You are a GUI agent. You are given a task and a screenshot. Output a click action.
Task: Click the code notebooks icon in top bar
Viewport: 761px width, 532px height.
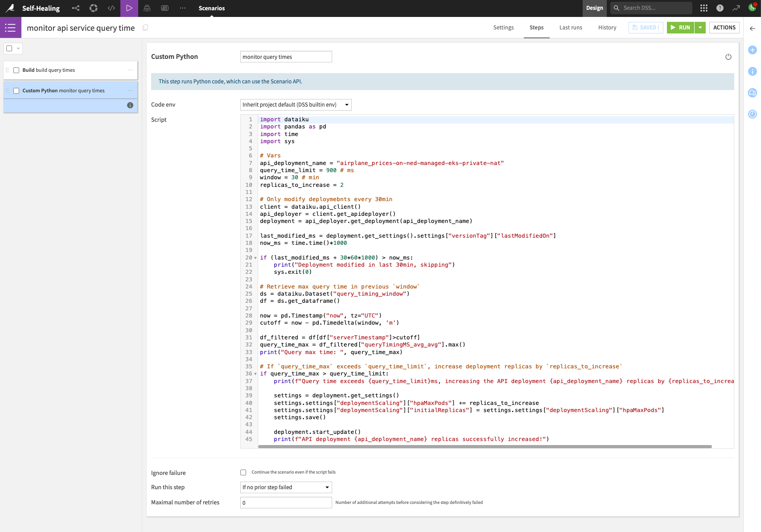(x=111, y=8)
